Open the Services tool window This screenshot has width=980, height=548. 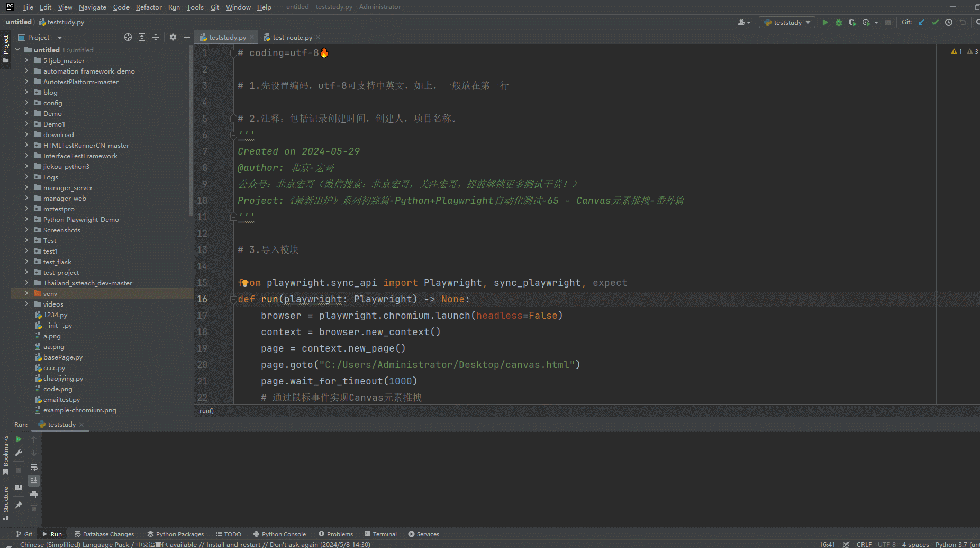point(423,534)
